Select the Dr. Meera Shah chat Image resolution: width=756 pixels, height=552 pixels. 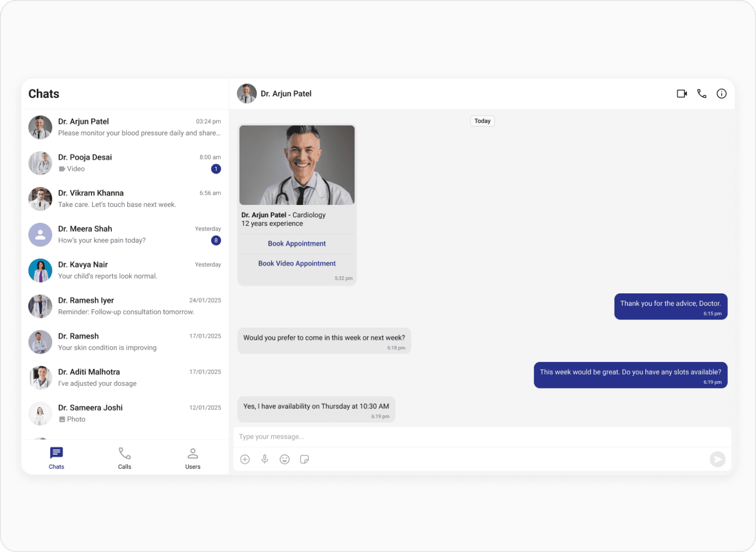125,235
